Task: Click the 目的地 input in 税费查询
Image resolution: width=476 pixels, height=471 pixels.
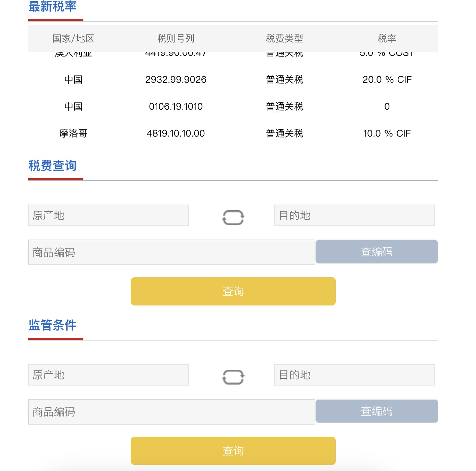Action: click(x=354, y=215)
